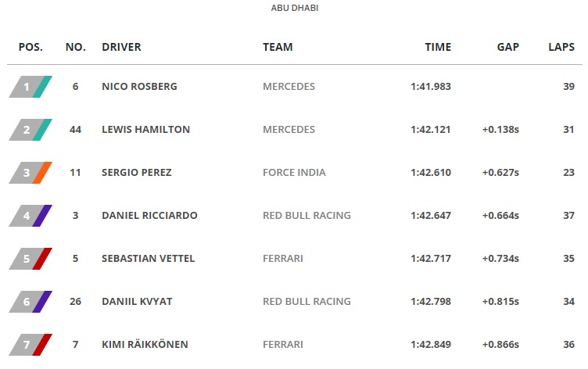Click the LAPS column header
This screenshot has width=588, height=369.
click(561, 47)
